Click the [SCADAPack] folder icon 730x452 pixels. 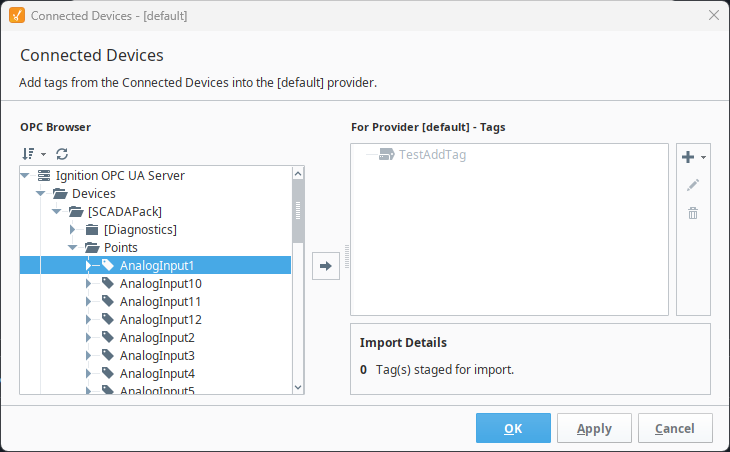click(x=76, y=211)
